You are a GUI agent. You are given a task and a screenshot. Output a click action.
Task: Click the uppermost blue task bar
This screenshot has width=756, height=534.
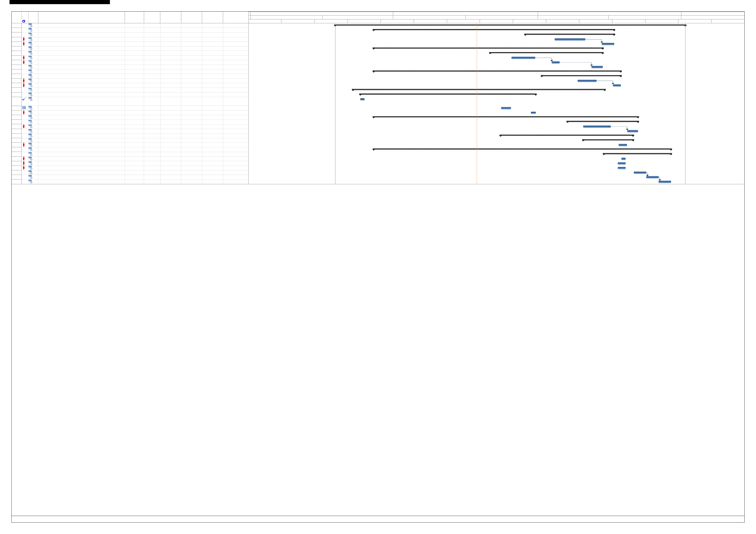pos(570,39)
